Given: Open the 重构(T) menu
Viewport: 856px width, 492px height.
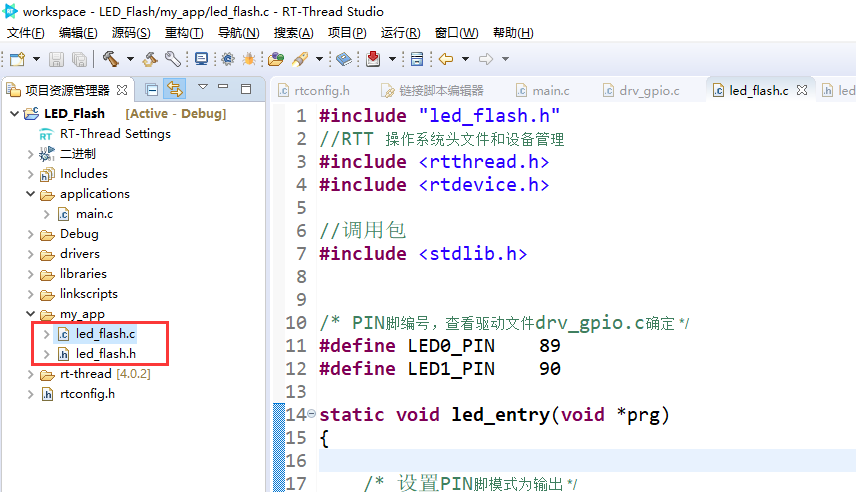Looking at the screenshot, I should pyautogui.click(x=184, y=33).
